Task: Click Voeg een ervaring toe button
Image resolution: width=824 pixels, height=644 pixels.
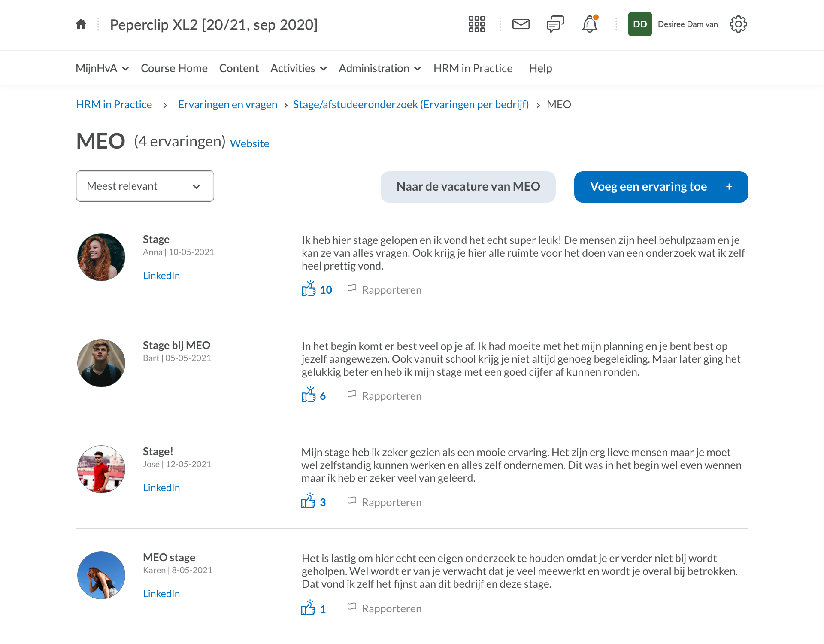Action: pos(661,187)
